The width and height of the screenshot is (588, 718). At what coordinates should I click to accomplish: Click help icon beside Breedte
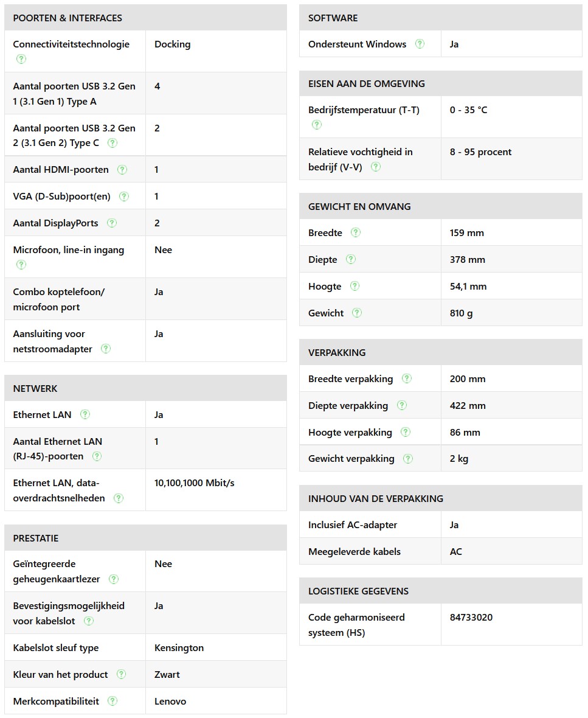point(356,232)
